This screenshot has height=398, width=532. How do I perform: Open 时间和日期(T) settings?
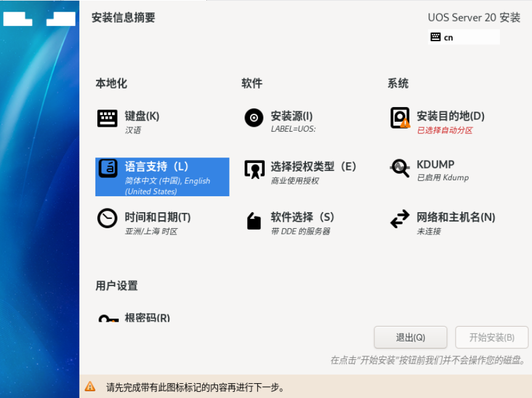(158, 217)
